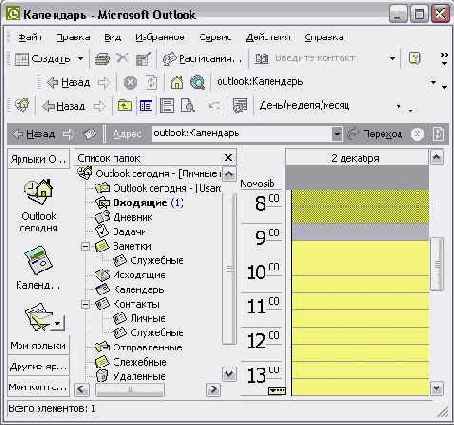Click the help icon in the top toolbar
The image size is (454, 425).
(x=414, y=59)
